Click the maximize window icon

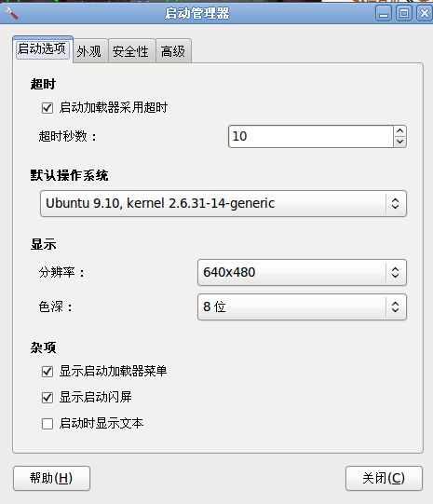click(x=404, y=13)
